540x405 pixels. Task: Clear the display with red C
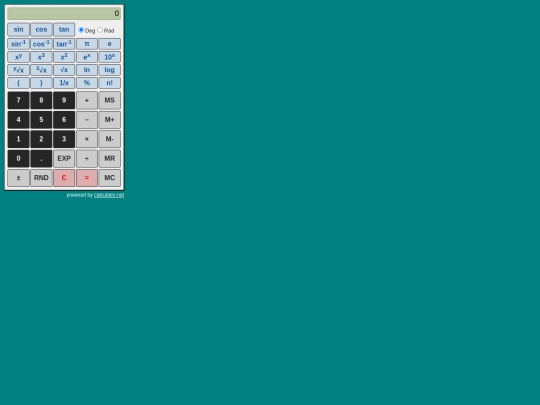pyautogui.click(x=64, y=178)
